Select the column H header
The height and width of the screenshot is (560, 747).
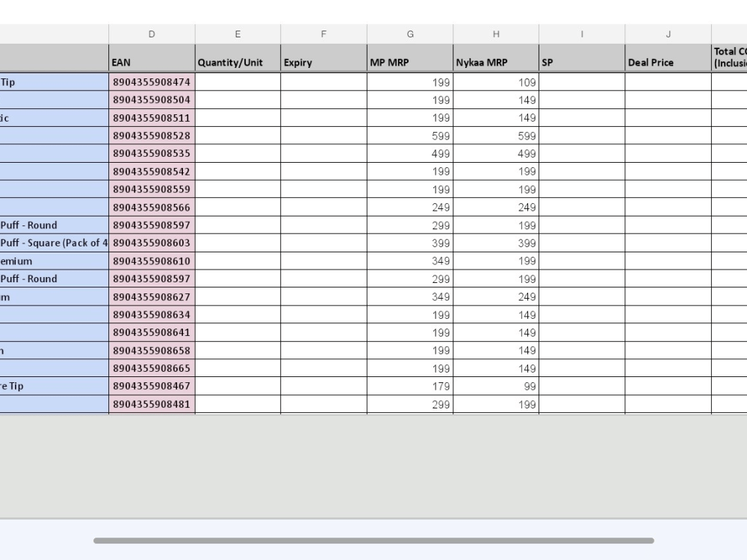coord(496,34)
